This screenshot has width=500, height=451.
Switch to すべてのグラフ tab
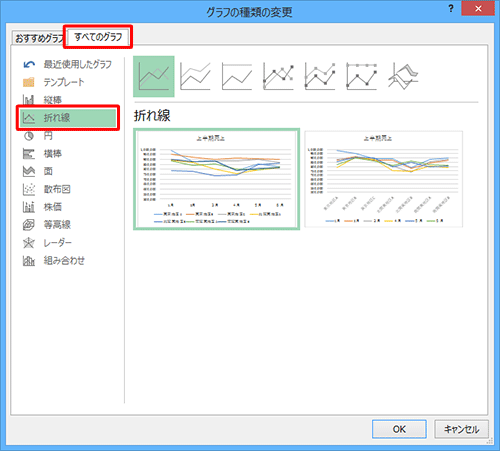(98, 37)
